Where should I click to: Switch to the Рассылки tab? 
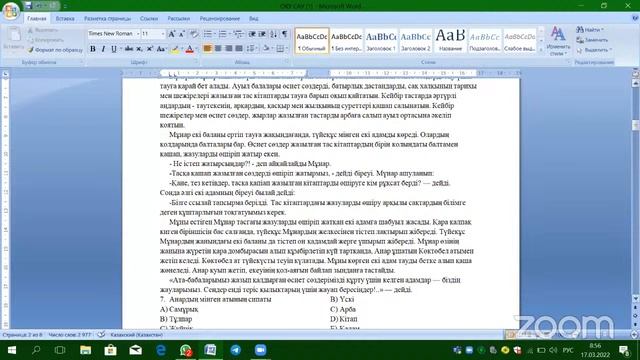[178, 18]
